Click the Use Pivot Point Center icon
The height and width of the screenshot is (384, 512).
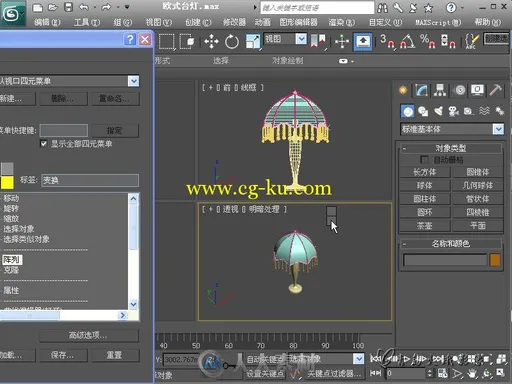pyautogui.click(x=318, y=42)
